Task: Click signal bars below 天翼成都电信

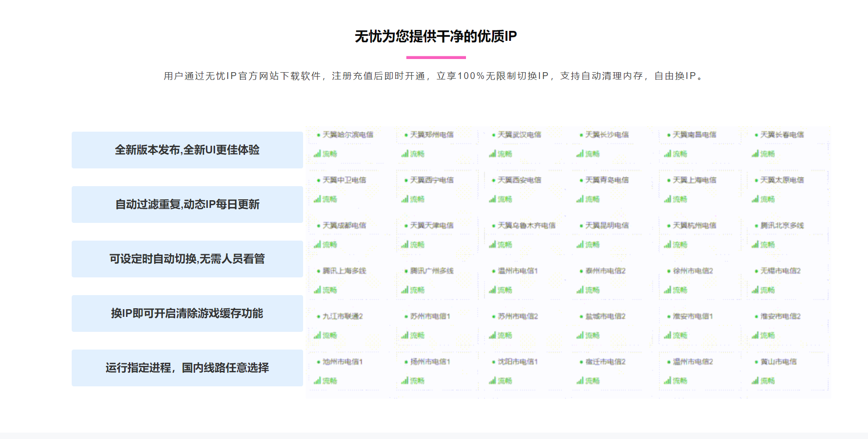Action: click(x=317, y=244)
